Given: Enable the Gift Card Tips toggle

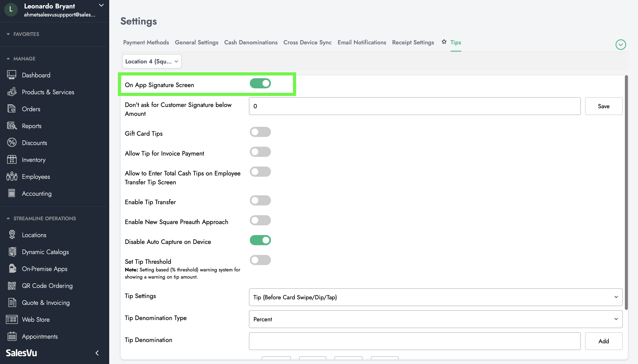Looking at the screenshot, I should point(260,132).
